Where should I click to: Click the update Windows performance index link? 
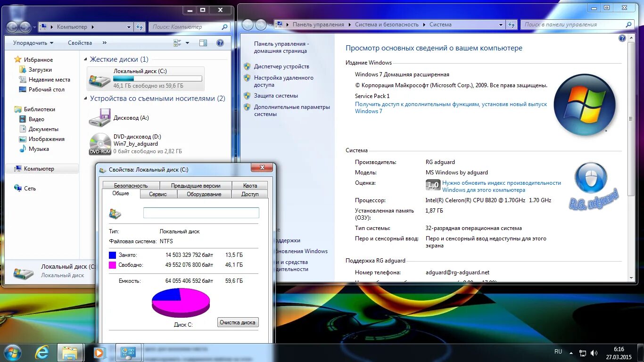(x=502, y=186)
